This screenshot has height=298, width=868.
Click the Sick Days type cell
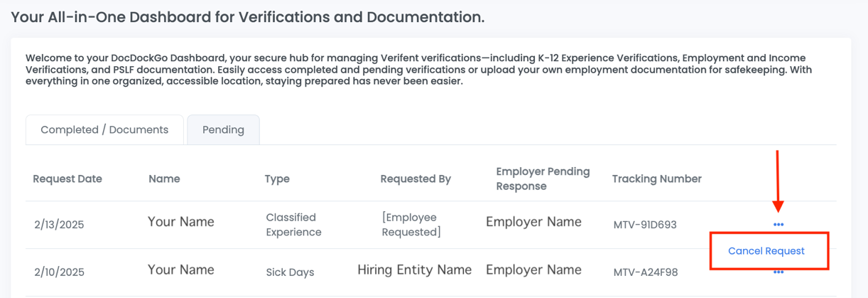tap(290, 272)
